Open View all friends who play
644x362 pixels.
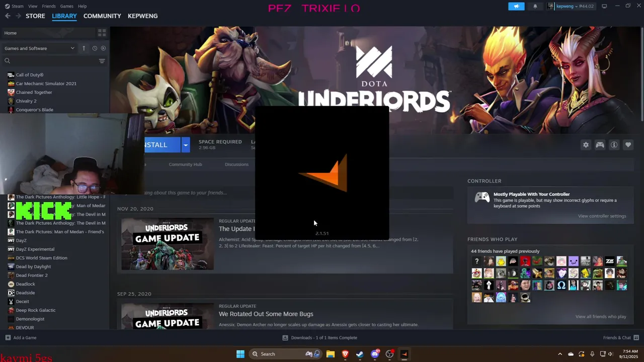click(601, 317)
